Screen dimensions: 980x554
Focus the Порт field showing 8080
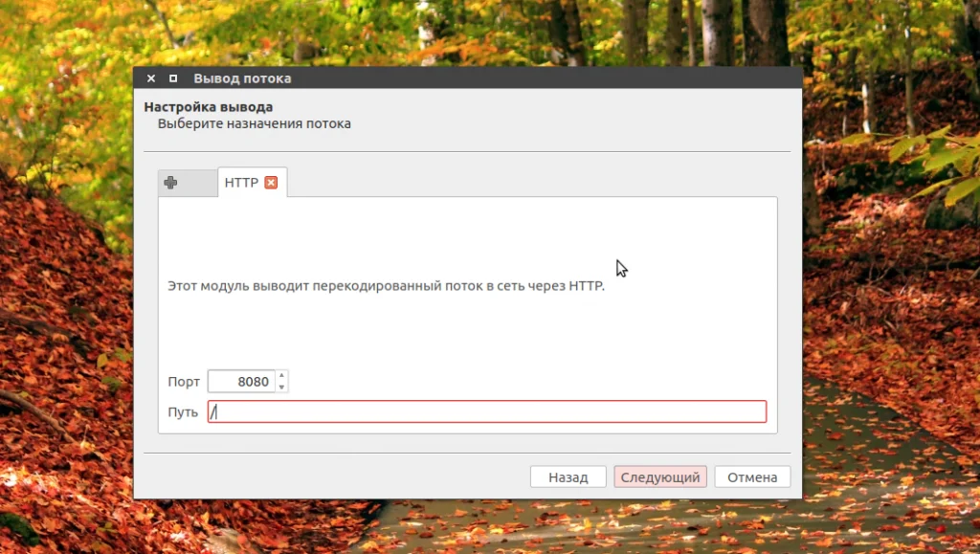242,382
